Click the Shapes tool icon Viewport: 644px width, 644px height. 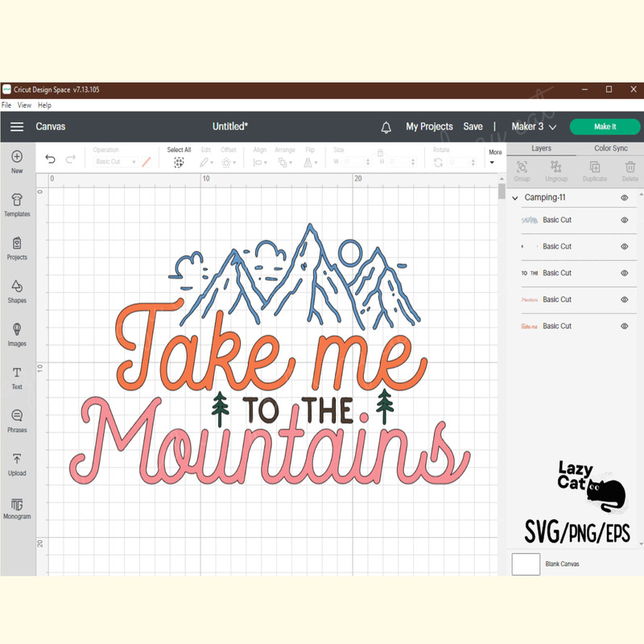coord(17,291)
